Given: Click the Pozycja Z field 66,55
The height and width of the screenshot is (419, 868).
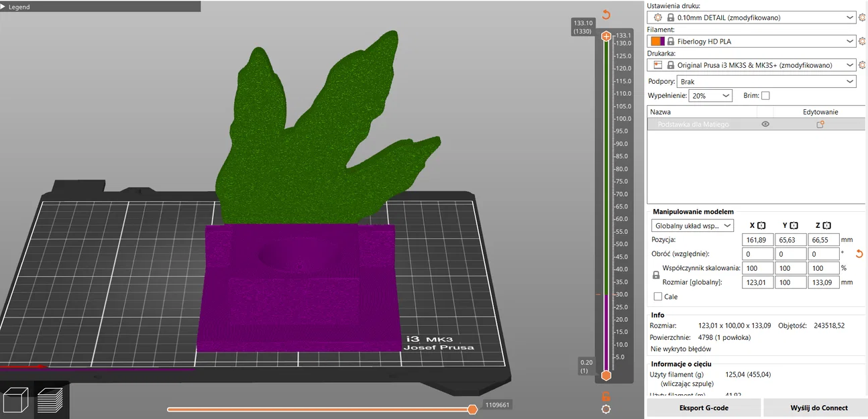Looking at the screenshot, I should (x=824, y=240).
